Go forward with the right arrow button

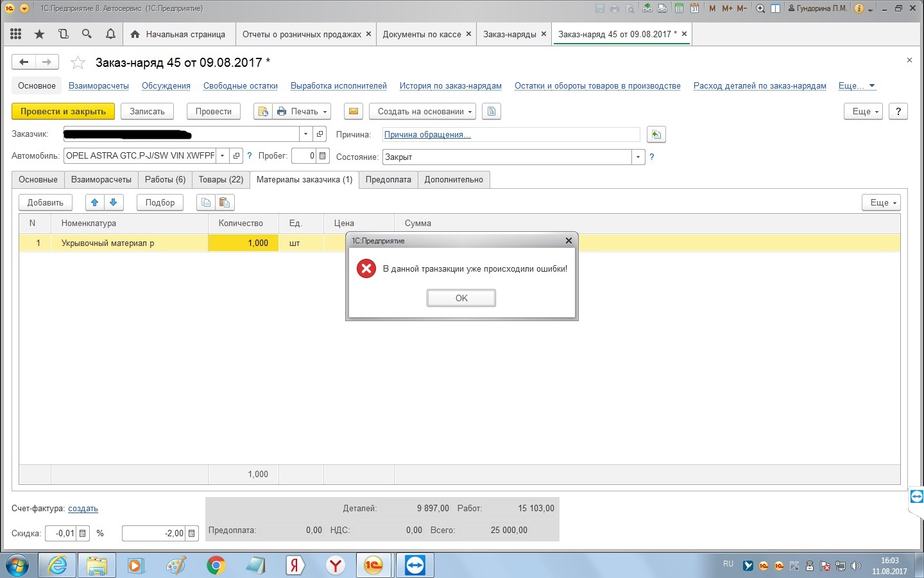pyautogui.click(x=47, y=62)
